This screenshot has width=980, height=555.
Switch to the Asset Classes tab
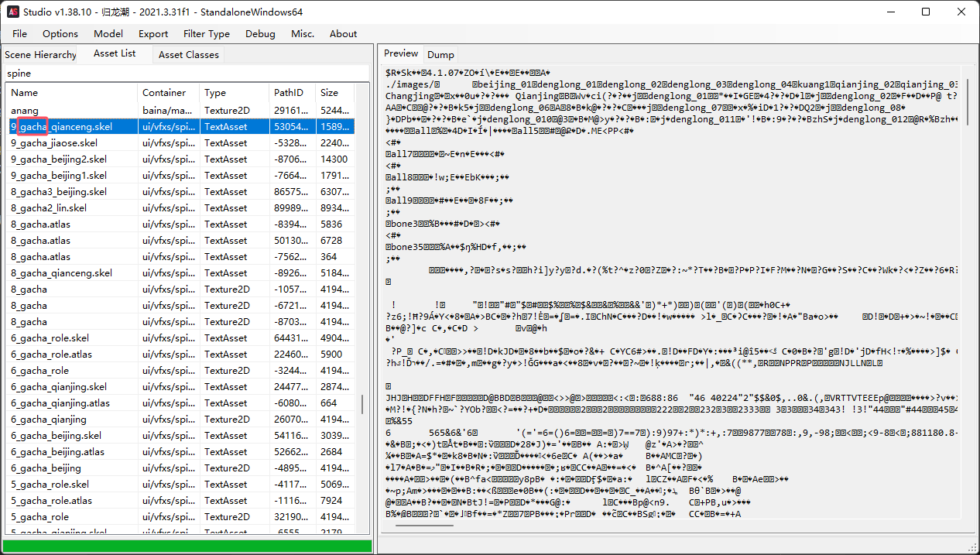click(x=188, y=54)
